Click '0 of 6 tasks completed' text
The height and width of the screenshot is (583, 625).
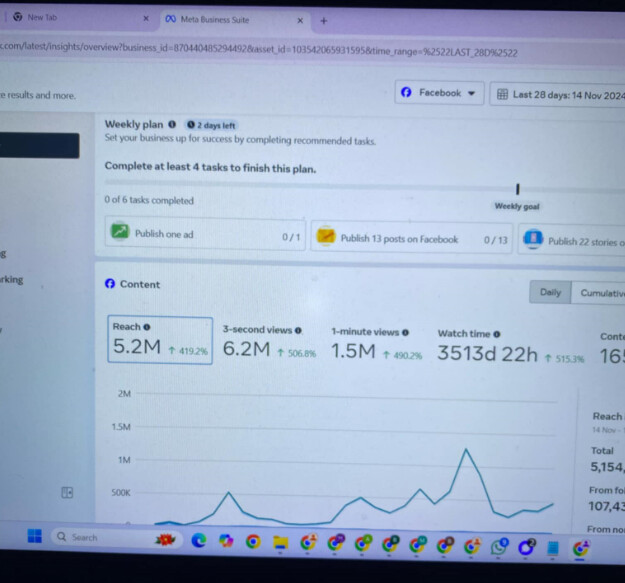click(x=149, y=200)
